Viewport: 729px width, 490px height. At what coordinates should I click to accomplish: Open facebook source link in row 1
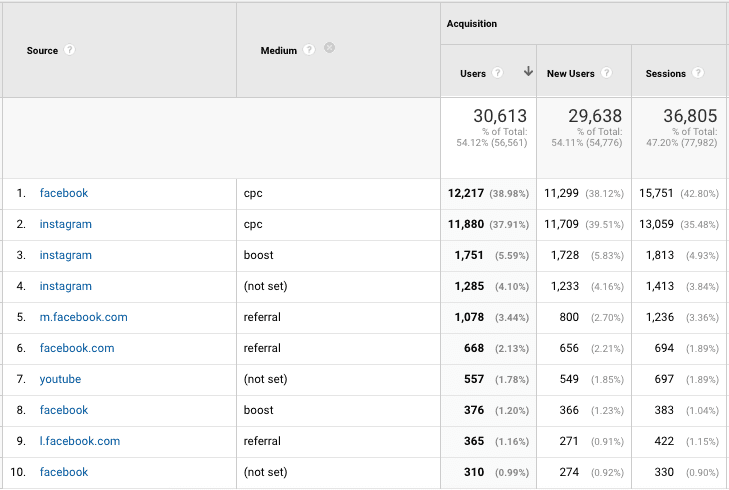click(64, 193)
